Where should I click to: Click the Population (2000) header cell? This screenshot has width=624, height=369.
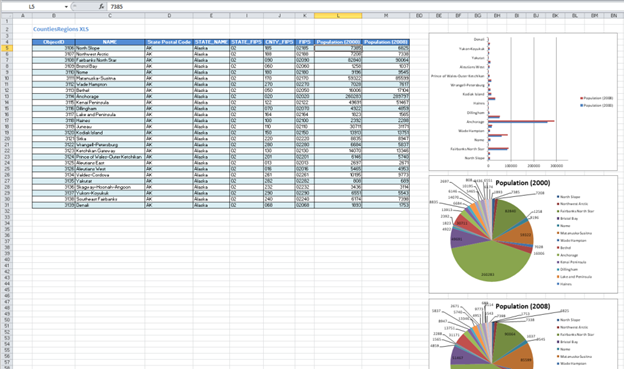tap(338, 42)
